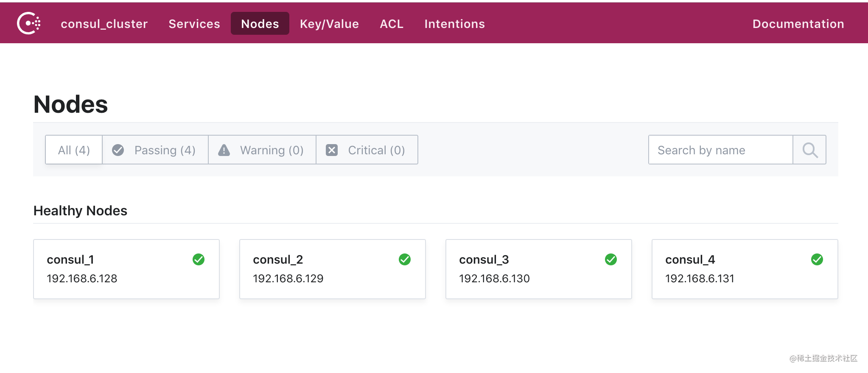Select the All (4) health filter

[x=74, y=150]
